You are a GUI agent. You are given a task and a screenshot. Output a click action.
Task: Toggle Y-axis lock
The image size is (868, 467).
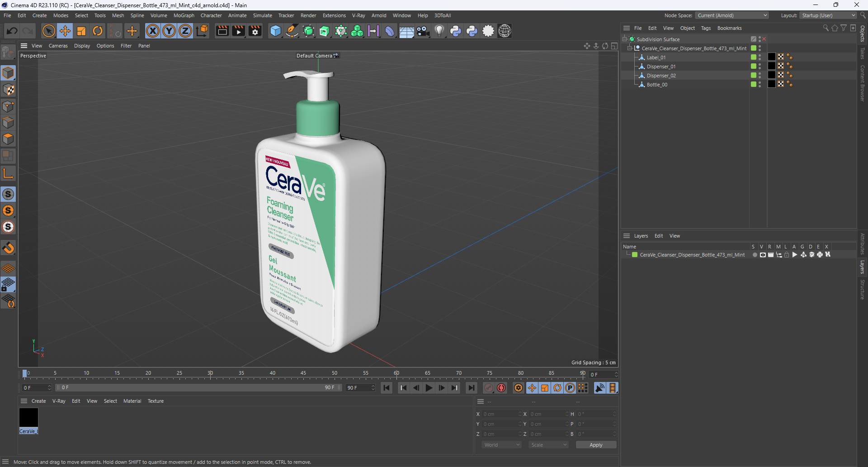[x=169, y=31]
